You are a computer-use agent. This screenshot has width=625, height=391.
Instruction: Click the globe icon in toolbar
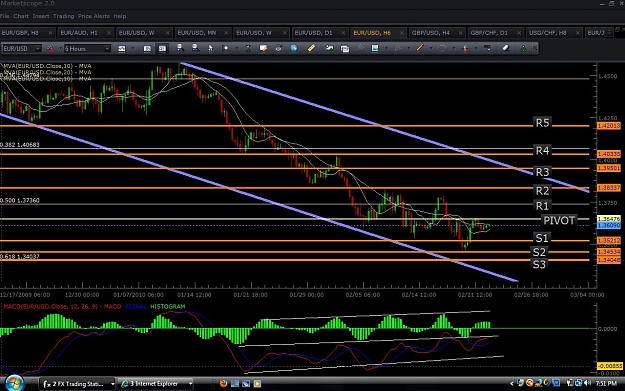(x=293, y=48)
